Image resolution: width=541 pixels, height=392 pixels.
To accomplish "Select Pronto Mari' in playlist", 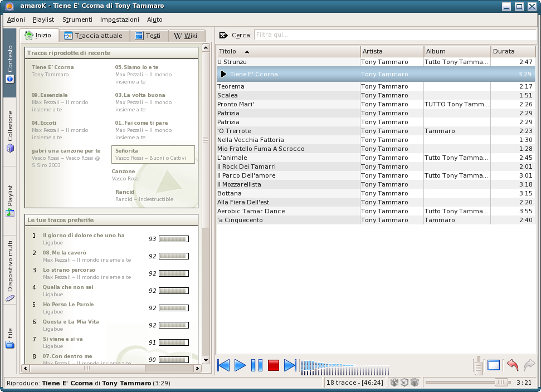I will 376,105.
